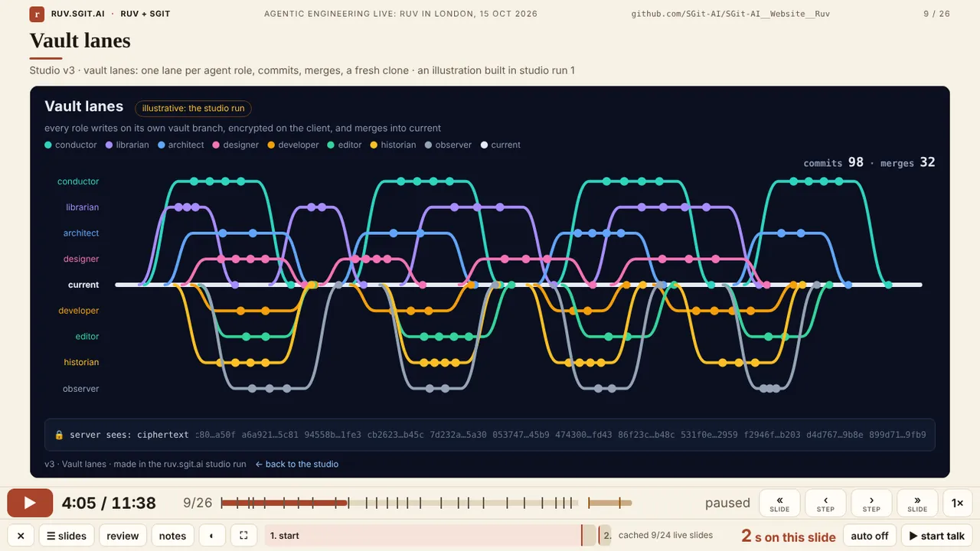The width and height of the screenshot is (980, 551).
Task: Toggle the current legend entry
Action: click(x=501, y=145)
